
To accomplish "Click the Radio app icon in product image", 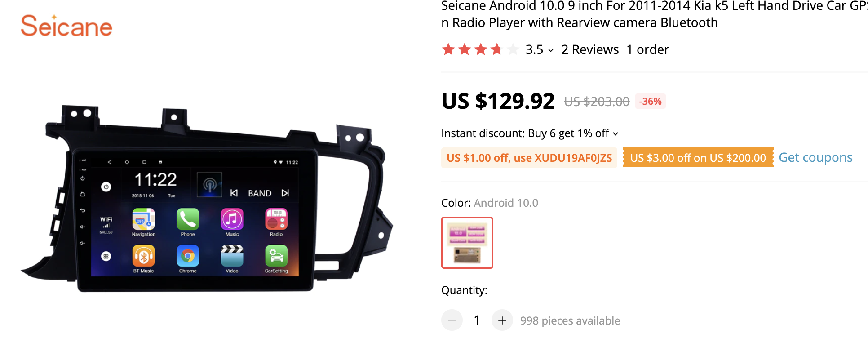I will [x=276, y=219].
